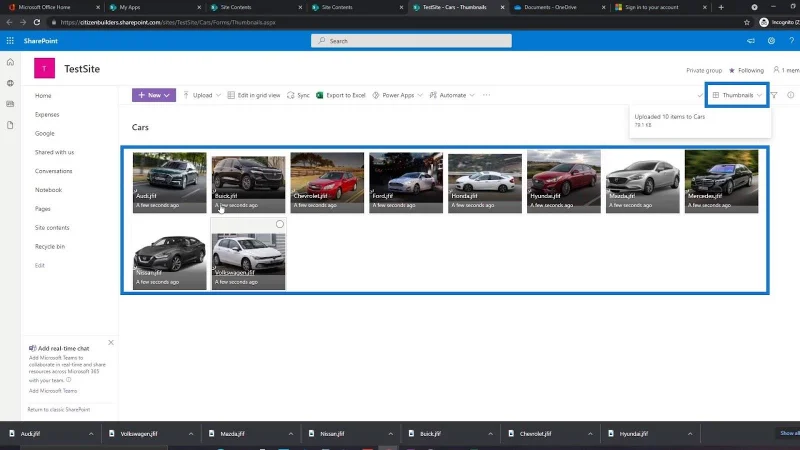Reload the browser page
The image size is (800, 450).
(x=37, y=22)
